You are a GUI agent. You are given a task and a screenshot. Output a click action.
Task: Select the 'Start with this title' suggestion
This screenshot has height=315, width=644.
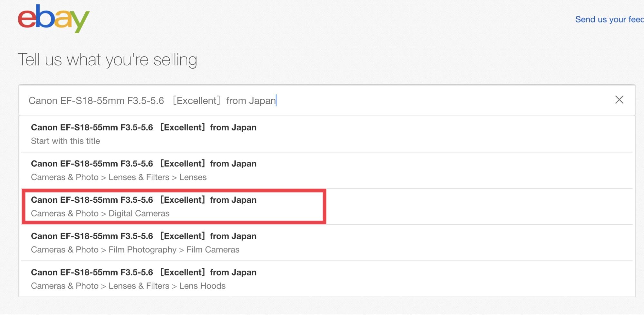pos(327,134)
